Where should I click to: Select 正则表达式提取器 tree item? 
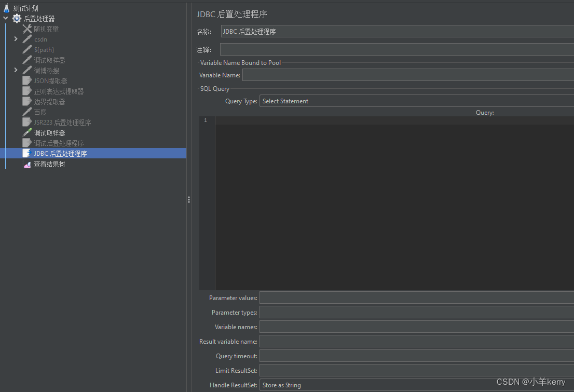[59, 91]
